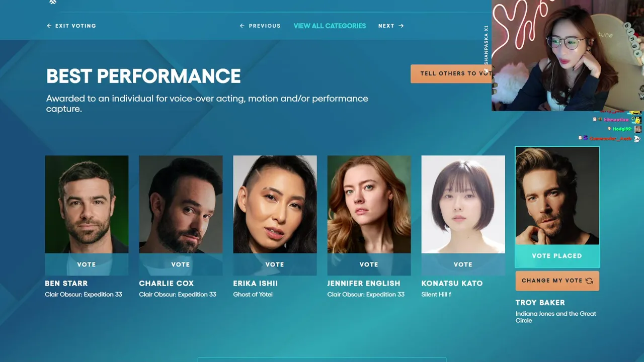Click the Previous left arrow icon
The height and width of the screenshot is (362, 644).
[242, 26]
